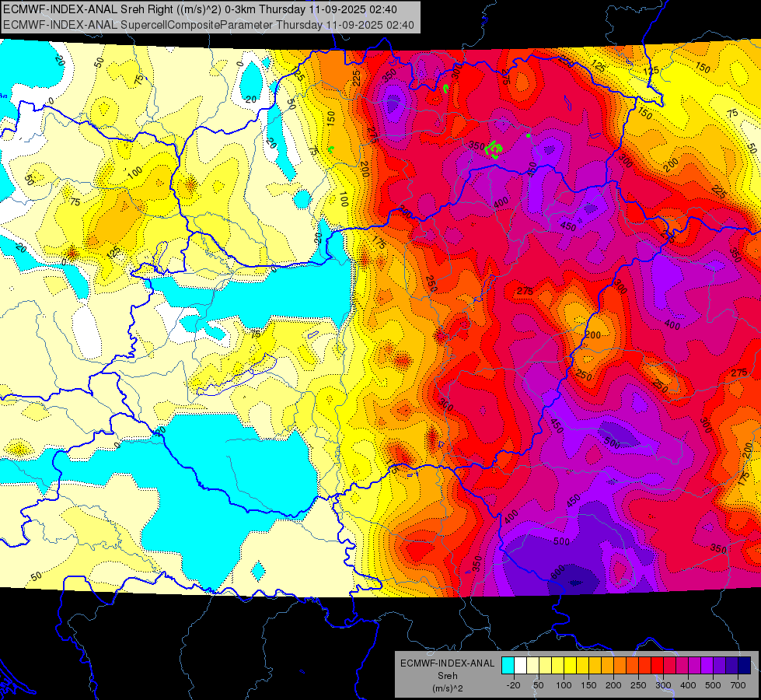
Task: Click the 150 legend scale label
Action: (588, 685)
